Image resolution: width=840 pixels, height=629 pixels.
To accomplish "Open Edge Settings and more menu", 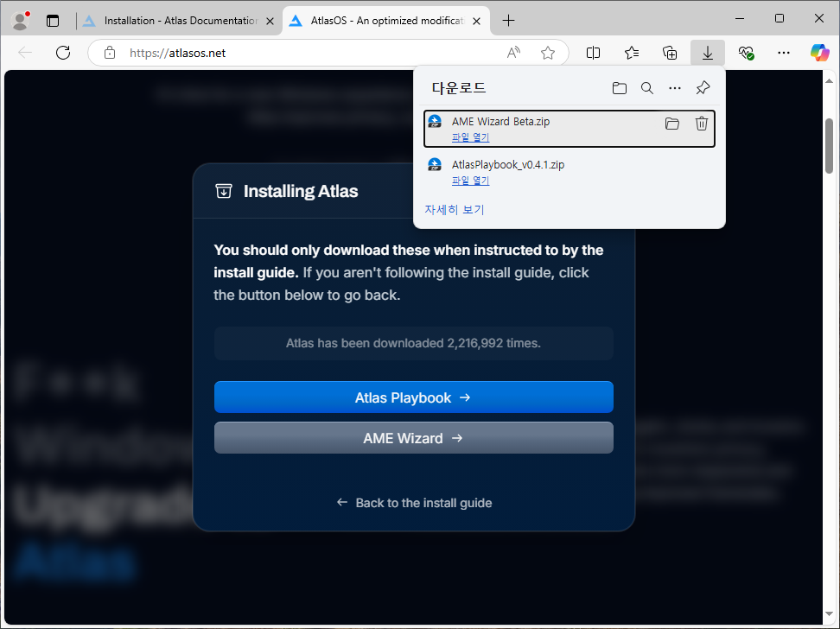I will point(784,53).
